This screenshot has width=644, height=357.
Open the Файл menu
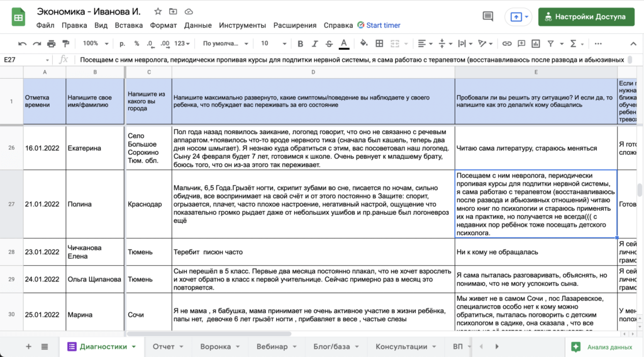45,25
